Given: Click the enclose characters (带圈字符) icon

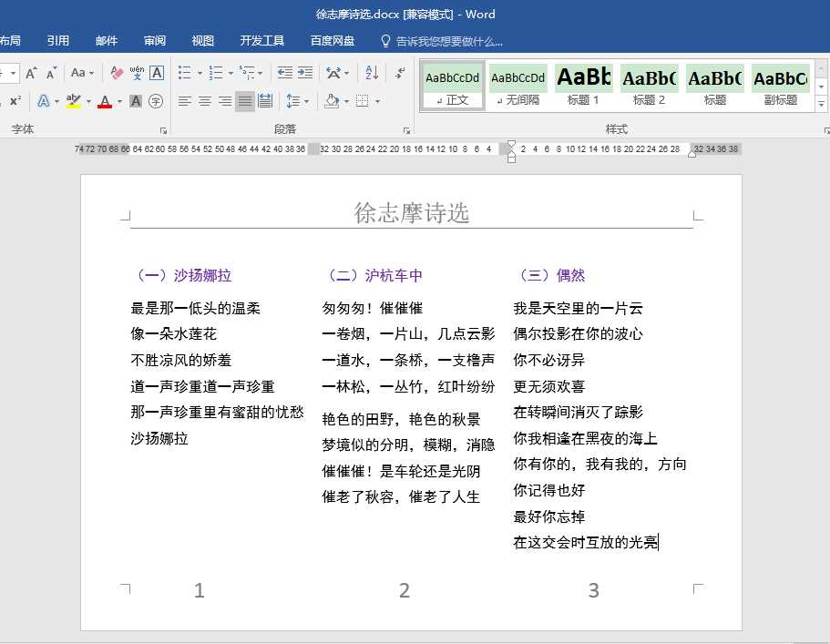Looking at the screenshot, I should click(156, 102).
